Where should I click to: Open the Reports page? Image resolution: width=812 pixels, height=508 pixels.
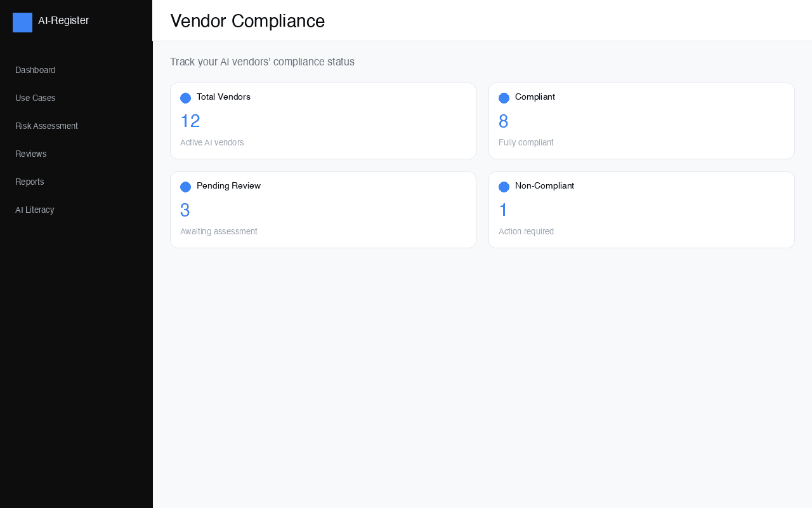click(29, 182)
